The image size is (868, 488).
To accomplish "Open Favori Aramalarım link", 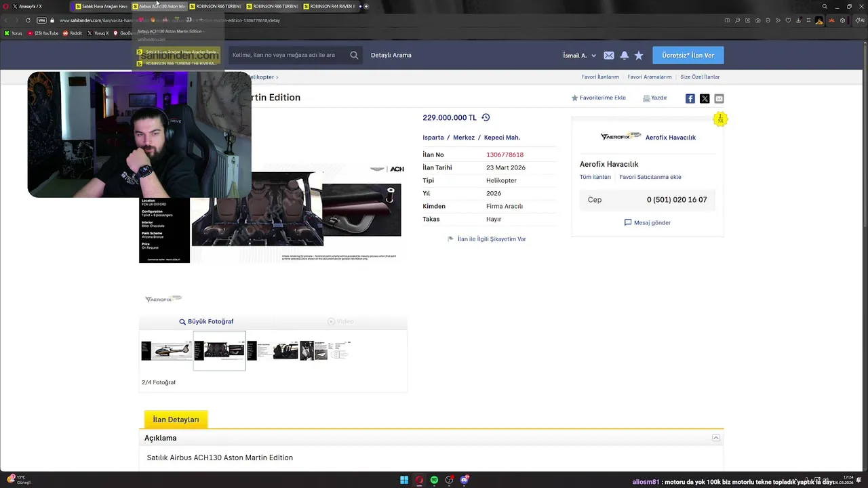I will coord(650,77).
